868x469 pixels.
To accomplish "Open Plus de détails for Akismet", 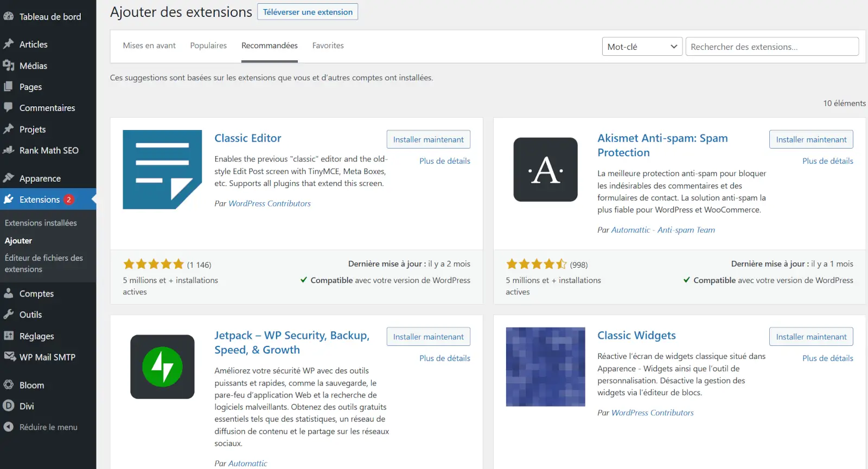I will (x=828, y=161).
